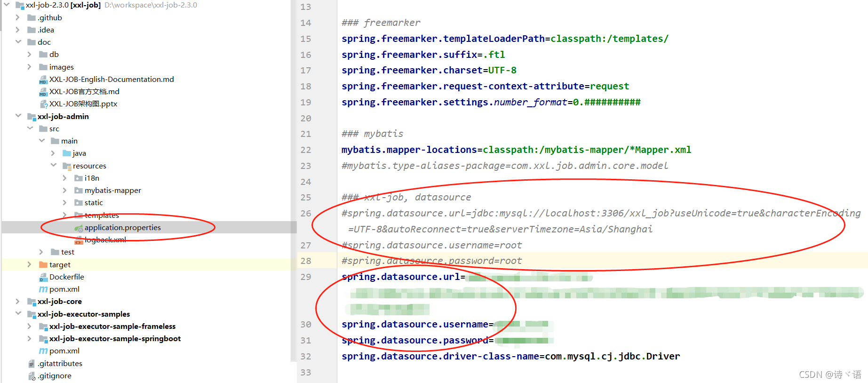The image size is (868, 383).
Task: Collapse the xxl-job-admin module arrow
Action: click(x=18, y=116)
